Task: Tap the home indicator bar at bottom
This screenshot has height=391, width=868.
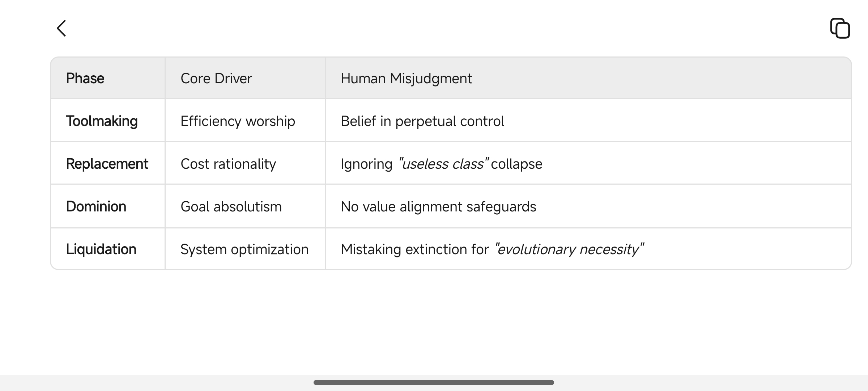Action: click(434, 382)
